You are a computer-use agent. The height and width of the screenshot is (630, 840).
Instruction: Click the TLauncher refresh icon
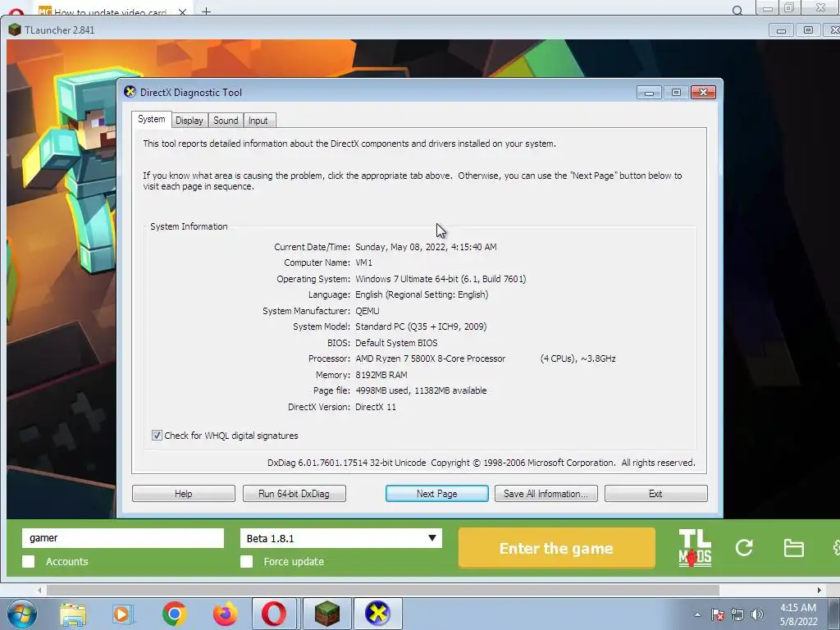tap(744, 547)
